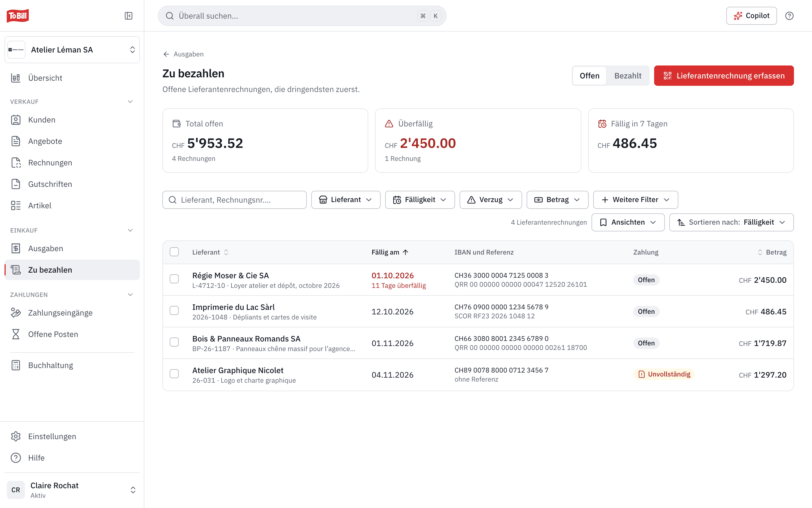Open the Buchhaltung section
The image size is (812, 508).
[72, 365]
